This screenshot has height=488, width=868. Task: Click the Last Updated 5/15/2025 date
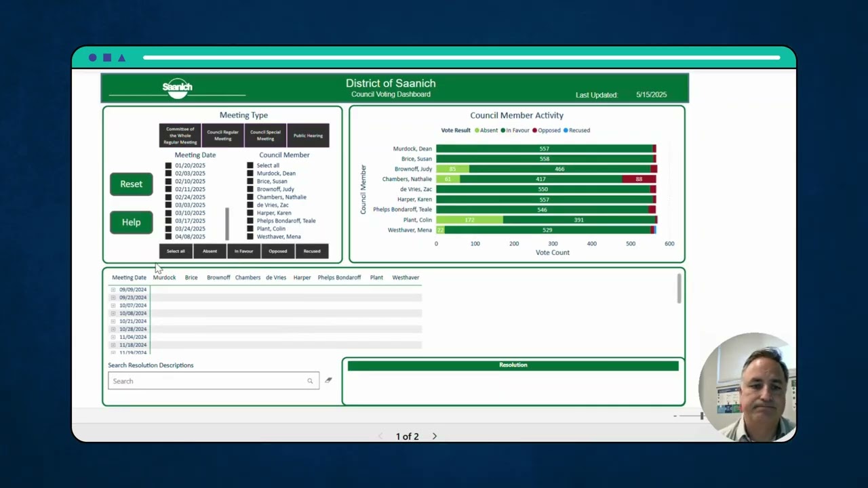tap(651, 95)
